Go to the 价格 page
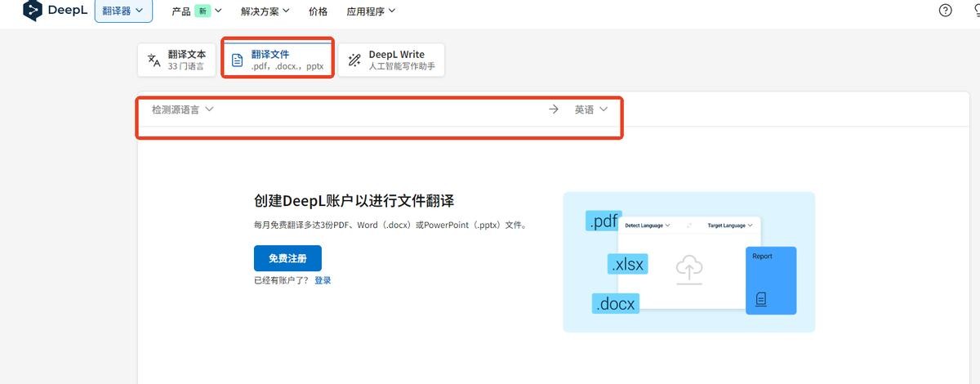This screenshot has width=980, height=384. click(x=318, y=11)
